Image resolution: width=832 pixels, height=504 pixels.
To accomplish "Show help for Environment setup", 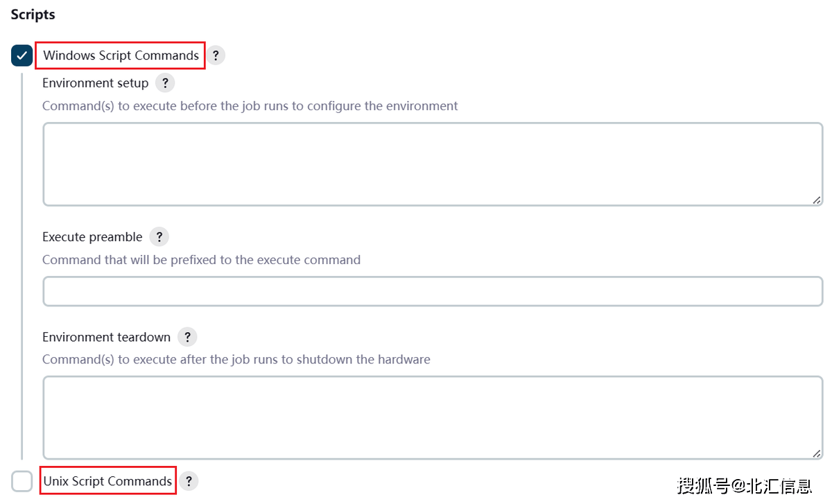I will point(165,83).
